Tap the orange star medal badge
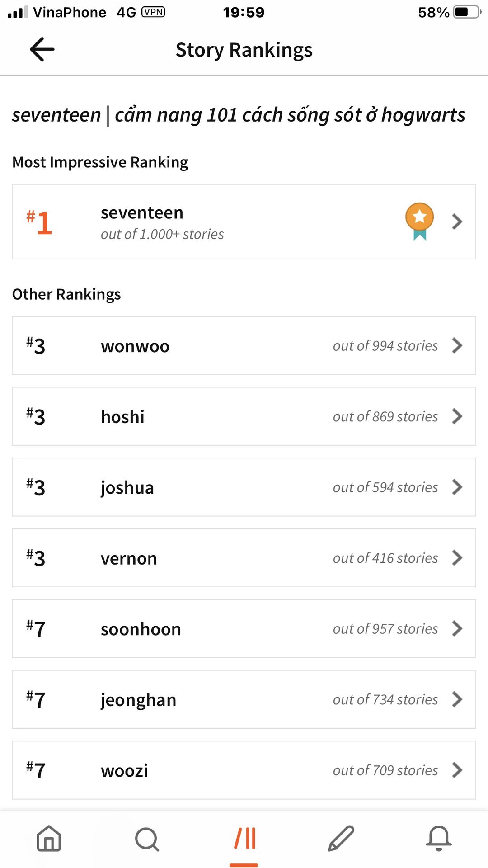 419,221
